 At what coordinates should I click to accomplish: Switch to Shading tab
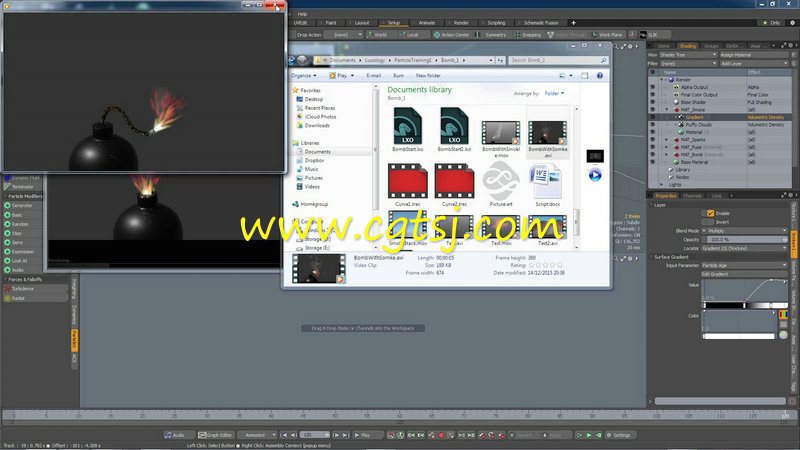coord(687,46)
